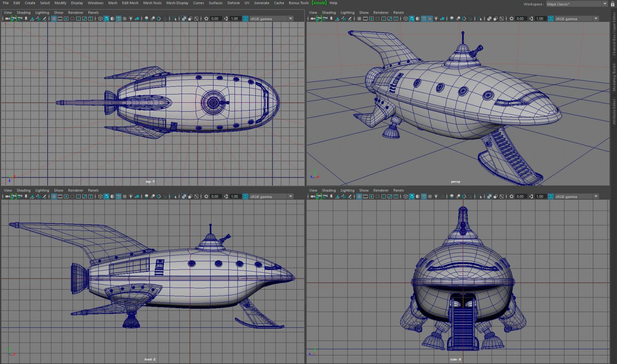Toggle the grid display in top viewport
Screen dimensions: 617x364
(x=54, y=18)
